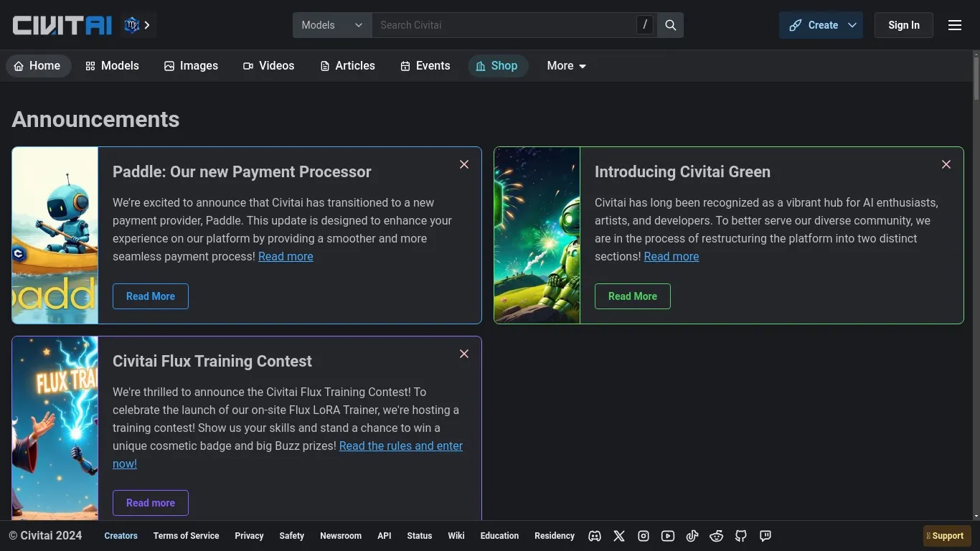Viewport: 980px width, 551px height.
Task: Switch to the Images section
Action: [191, 65]
